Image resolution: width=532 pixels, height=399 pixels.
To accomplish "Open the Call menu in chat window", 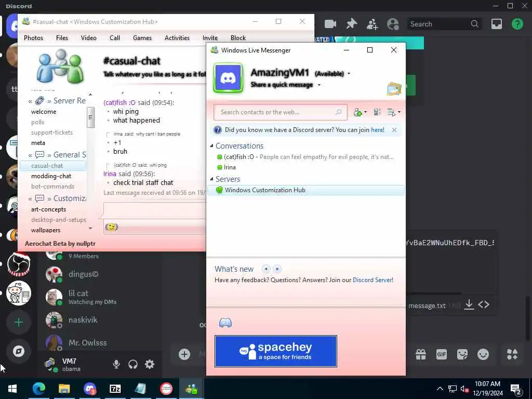I will pyautogui.click(x=115, y=37).
